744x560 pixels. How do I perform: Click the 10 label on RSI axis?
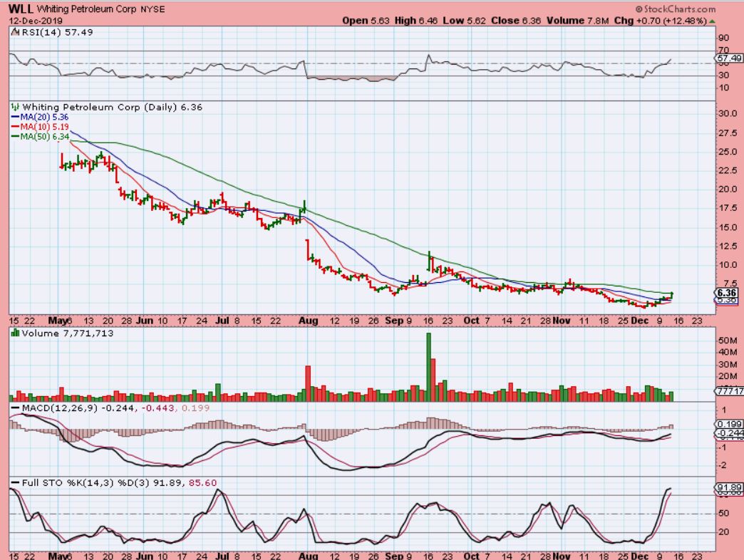click(724, 88)
